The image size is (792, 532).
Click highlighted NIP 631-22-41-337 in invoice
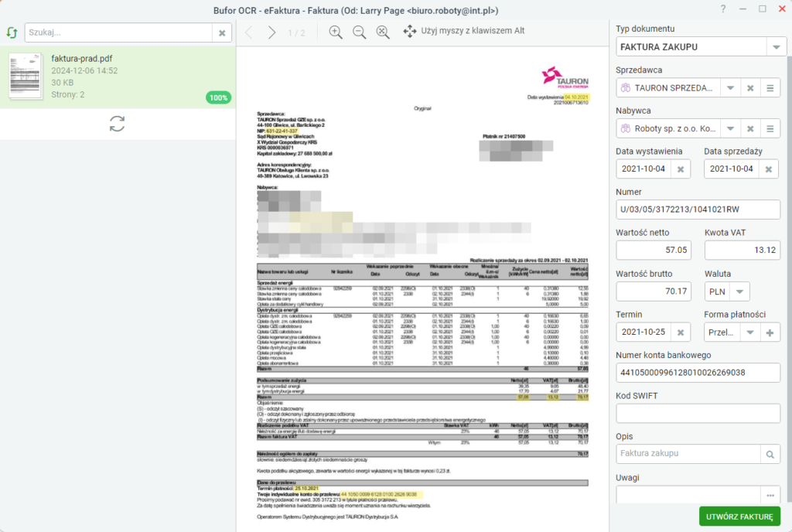tap(282, 131)
